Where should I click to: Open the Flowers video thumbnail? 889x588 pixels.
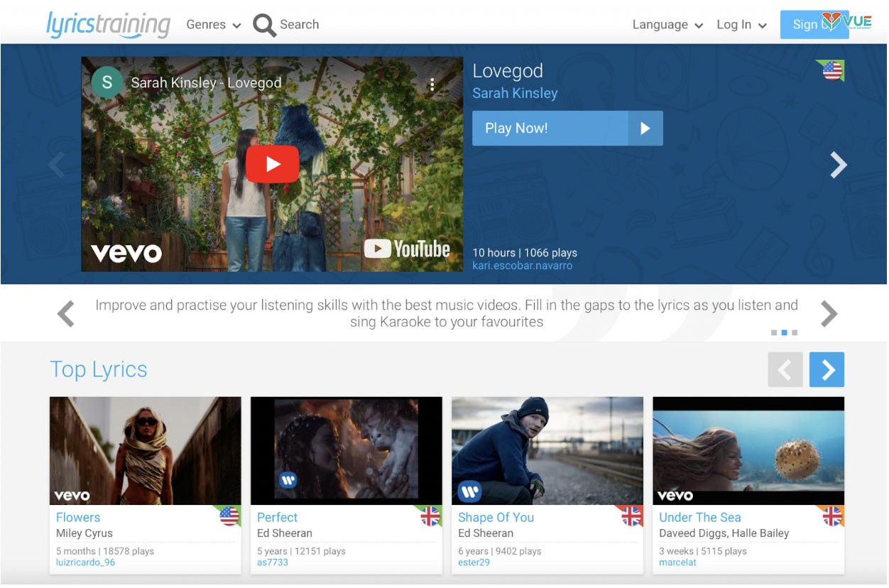146,451
